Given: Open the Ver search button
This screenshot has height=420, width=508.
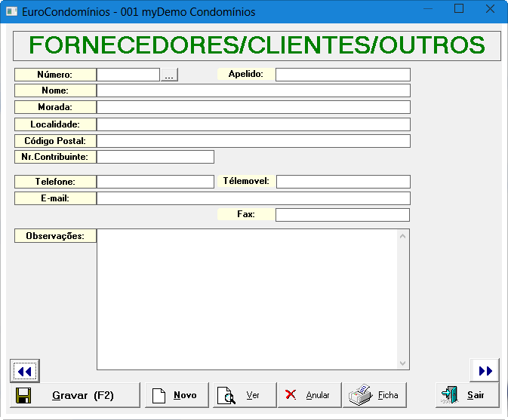Looking at the screenshot, I should 244,395.
